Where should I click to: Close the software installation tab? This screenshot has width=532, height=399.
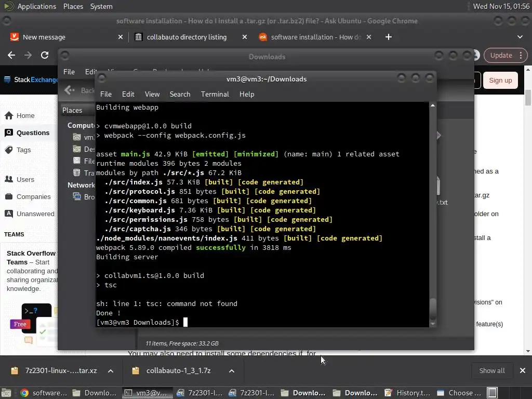(x=369, y=37)
